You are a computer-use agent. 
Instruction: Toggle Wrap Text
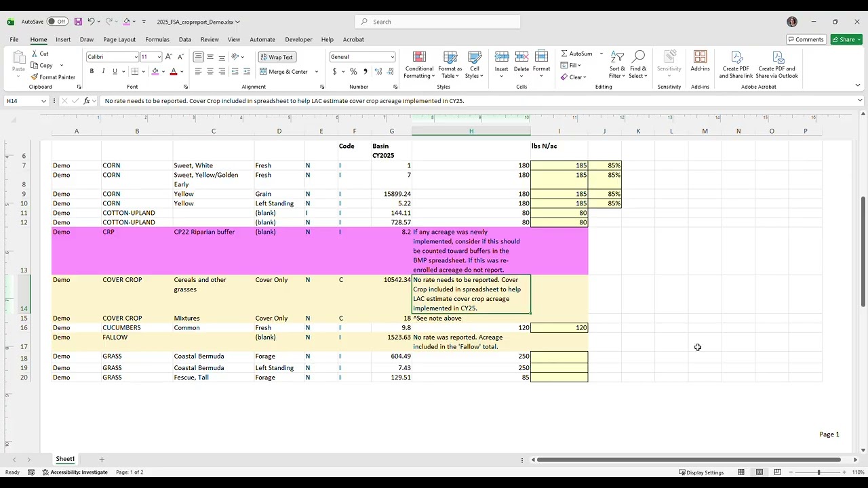[x=277, y=57]
